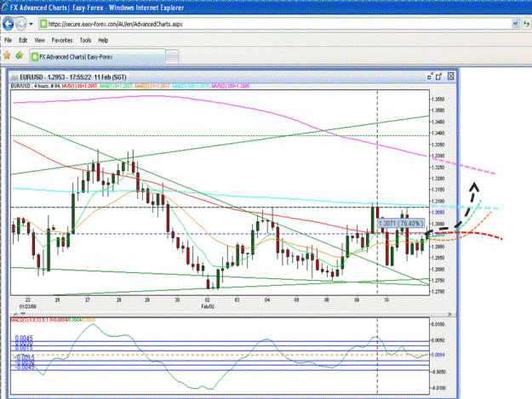Shrink the EUR/USD chart panel

coord(430,77)
